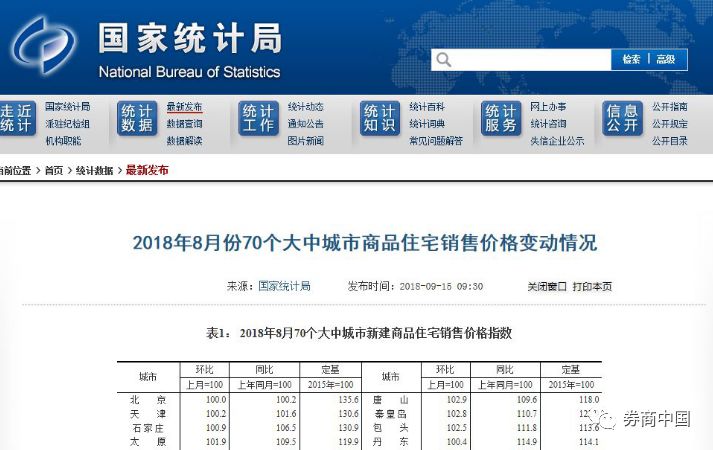Image resolution: width=713 pixels, height=450 pixels.
Task: Open the 统计词典 menu link
Action: point(427,124)
